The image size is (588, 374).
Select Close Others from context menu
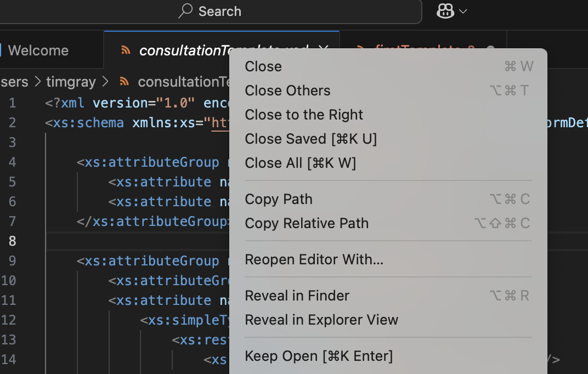pyautogui.click(x=287, y=90)
